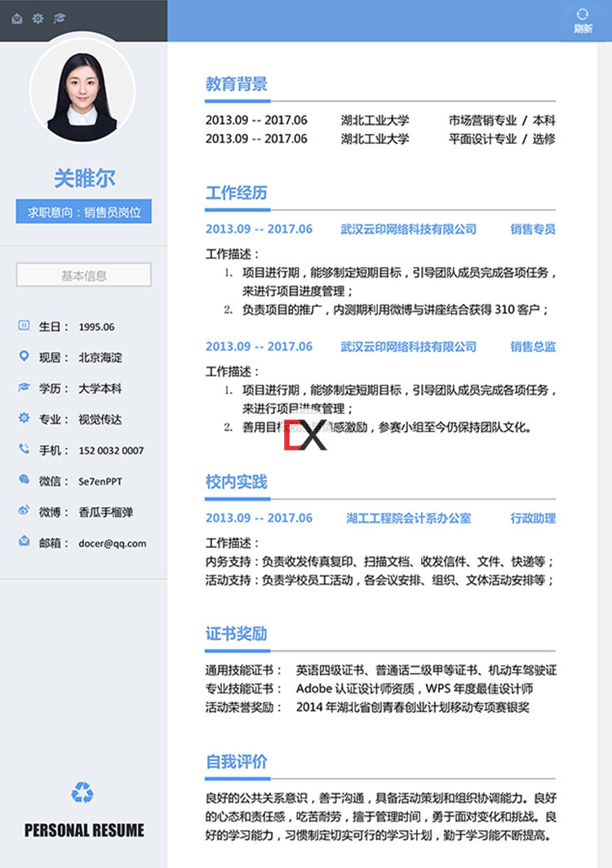The height and width of the screenshot is (868, 612).
Task: Click the graduation cap icon beside 学历
Action: (x=24, y=387)
